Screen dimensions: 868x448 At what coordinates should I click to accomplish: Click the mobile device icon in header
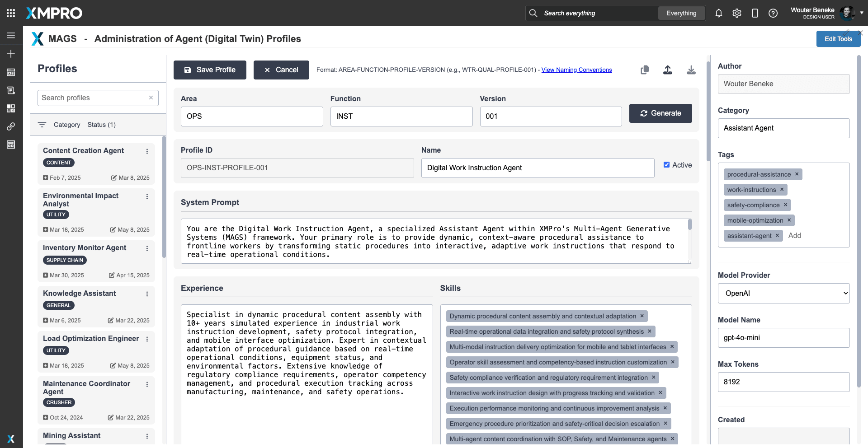pos(755,13)
